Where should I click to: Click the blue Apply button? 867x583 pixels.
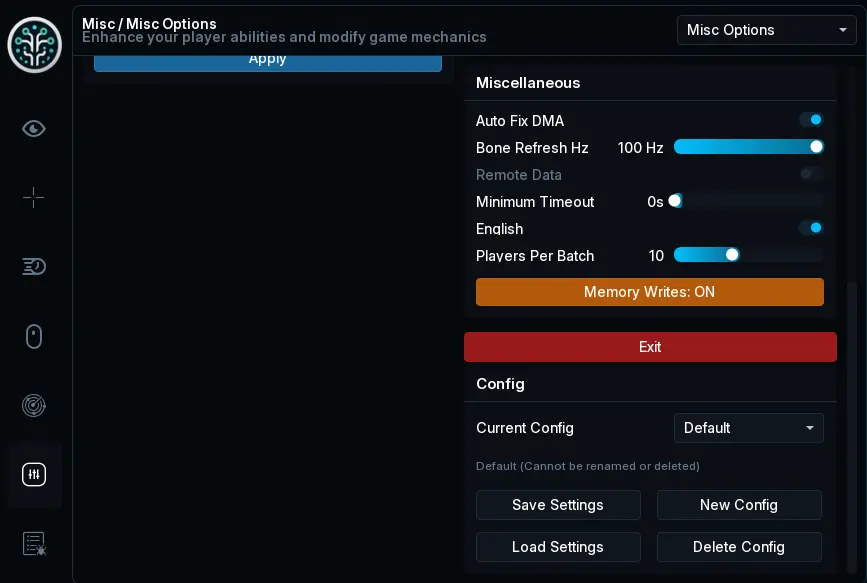click(268, 62)
